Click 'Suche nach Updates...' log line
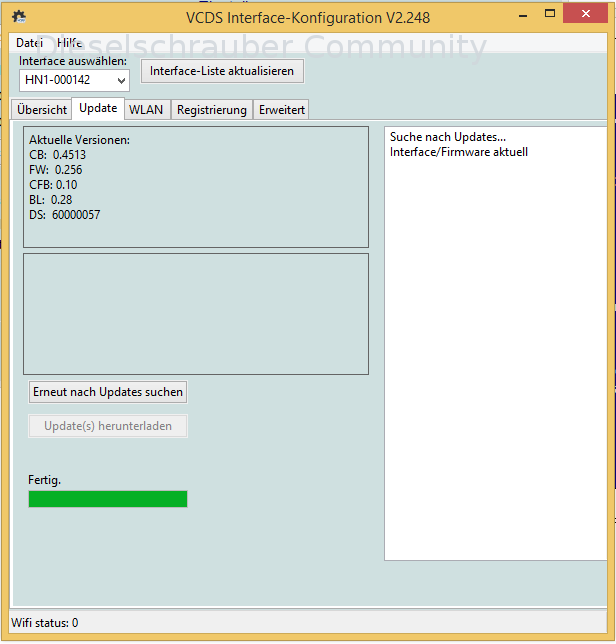Image resolution: width=616 pixels, height=644 pixels. [448, 137]
